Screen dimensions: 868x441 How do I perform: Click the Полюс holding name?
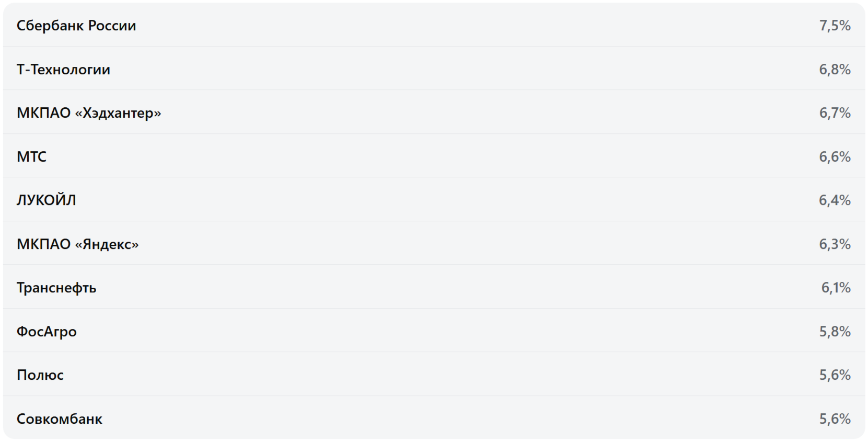pyautogui.click(x=40, y=375)
